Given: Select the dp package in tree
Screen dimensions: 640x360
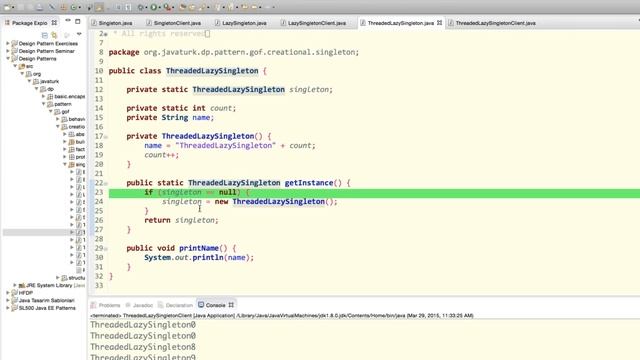Looking at the screenshot, I should [x=50, y=89].
